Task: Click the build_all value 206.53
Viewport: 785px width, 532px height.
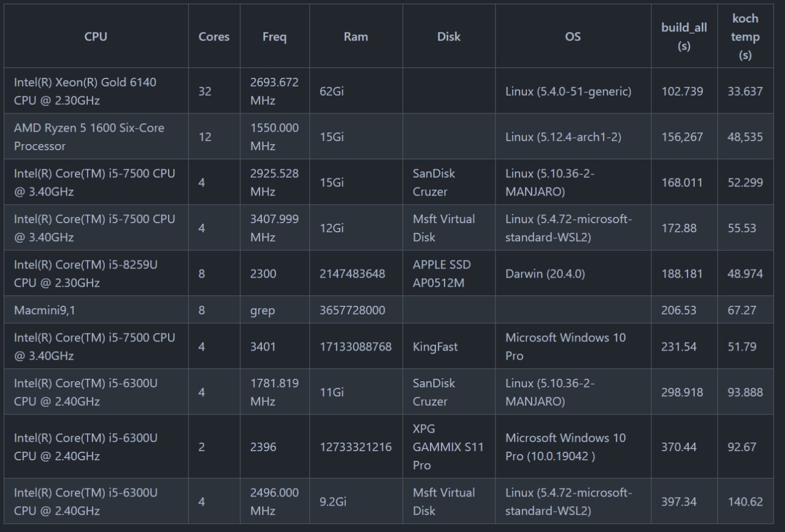Action: click(x=679, y=310)
